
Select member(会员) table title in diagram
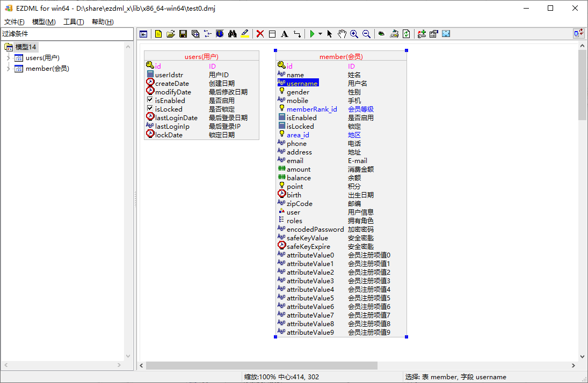[341, 56]
